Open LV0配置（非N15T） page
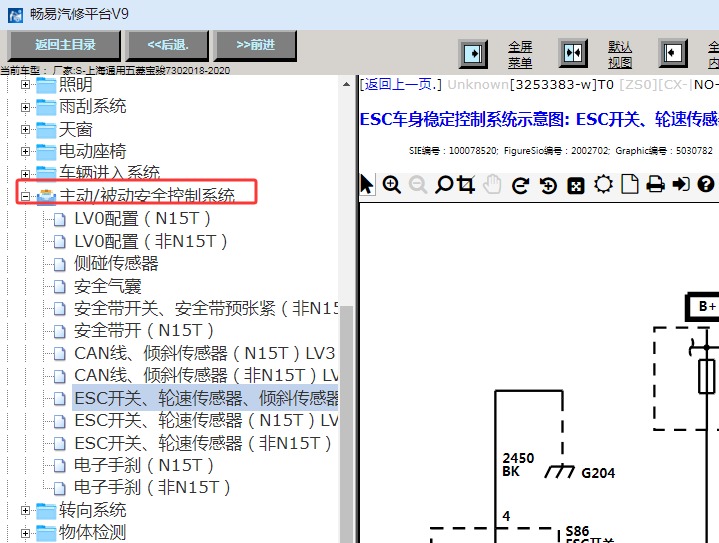This screenshot has width=719, height=543. (150, 241)
